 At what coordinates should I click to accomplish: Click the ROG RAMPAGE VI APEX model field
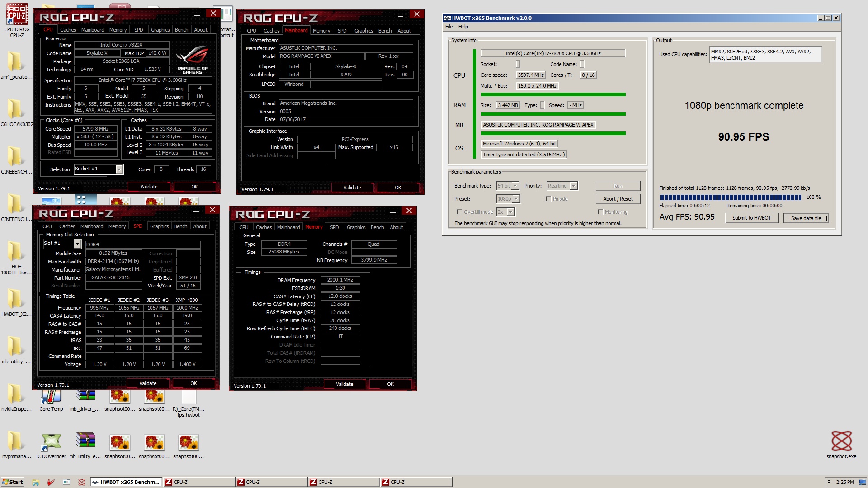321,56
